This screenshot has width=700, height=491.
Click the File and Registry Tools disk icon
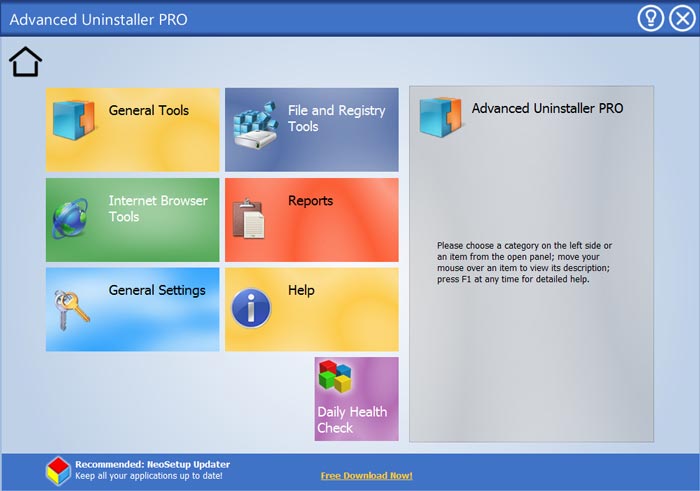point(255,125)
